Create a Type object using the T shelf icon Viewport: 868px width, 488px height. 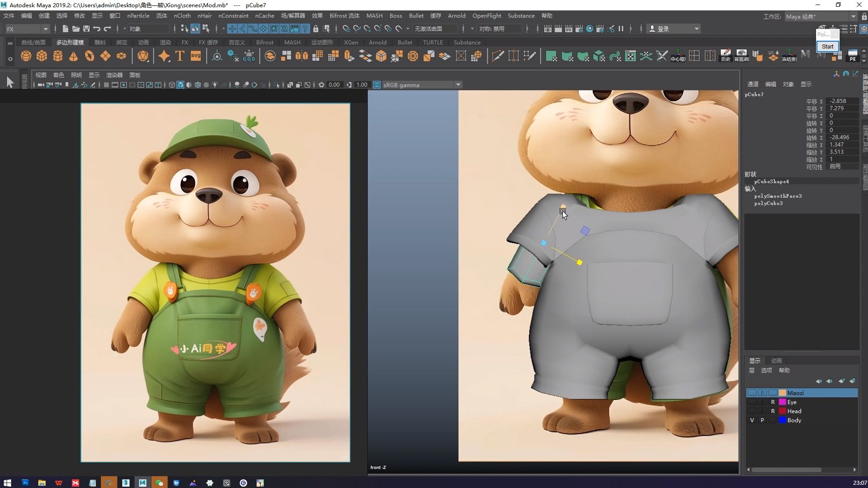pos(179,56)
